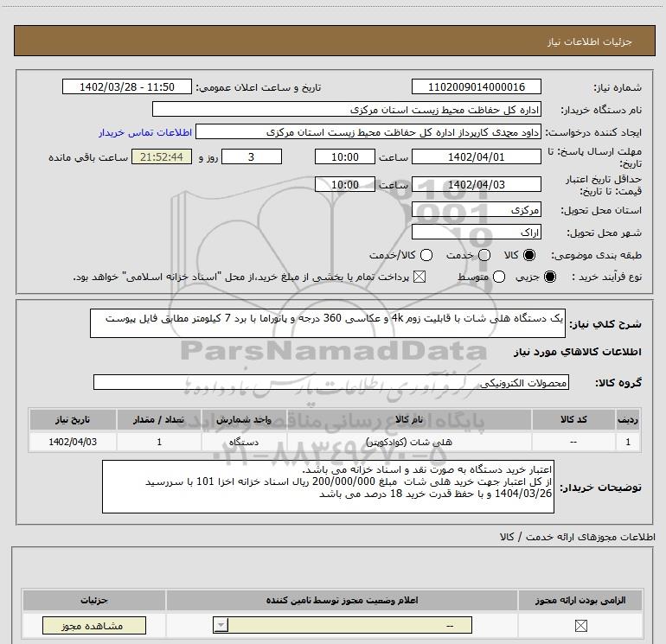666x644 pixels.
Task: Open the license status dropdown arrow
Action: click(x=221, y=625)
